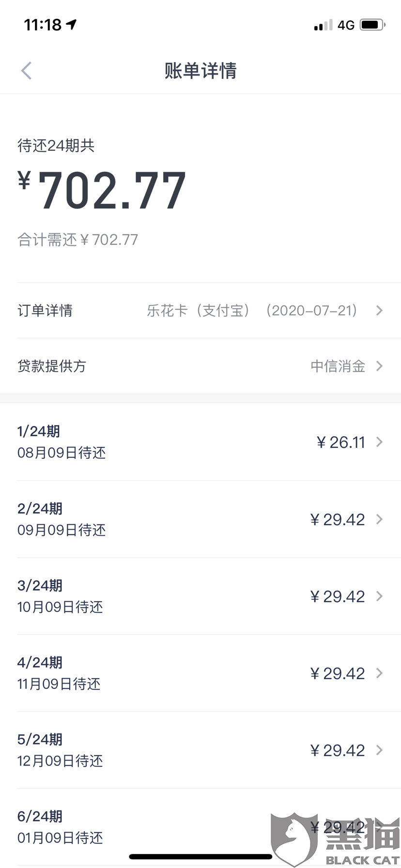The height and width of the screenshot is (868, 401).
Task: Tap the ¥26.11 amount for period 1
Action: click(x=340, y=442)
